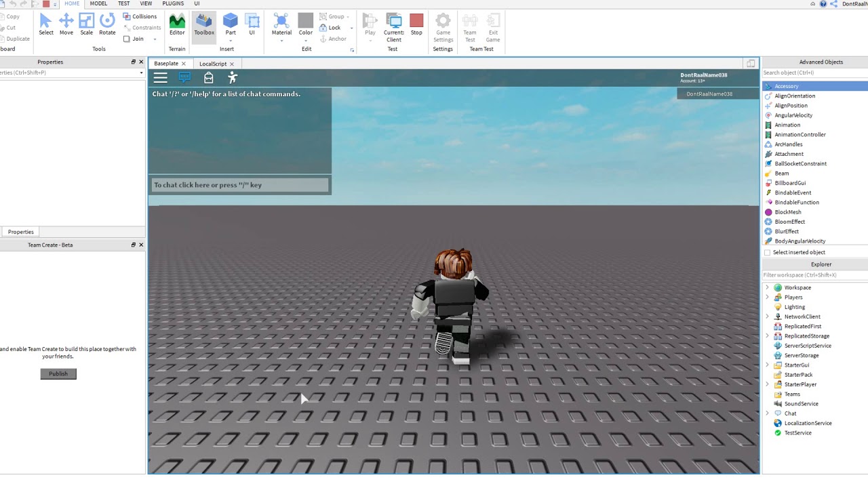
Task: Open the Material picker
Action: 281,27
